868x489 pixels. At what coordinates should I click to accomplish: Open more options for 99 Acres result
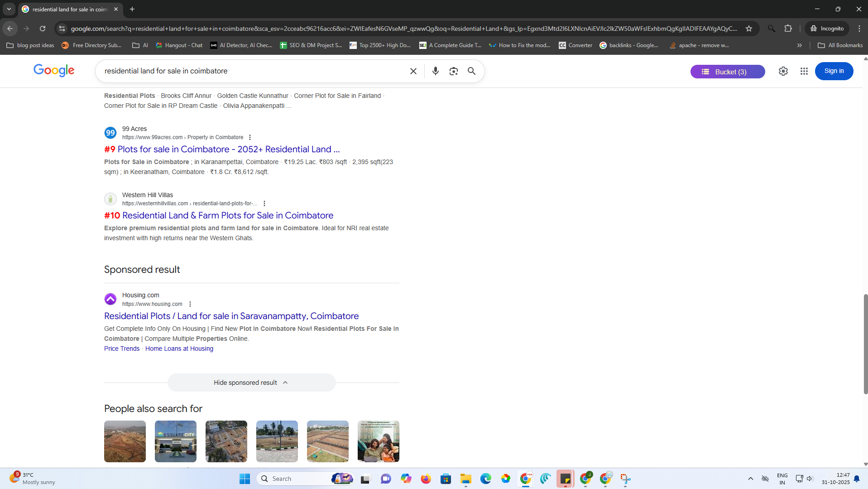coord(250,137)
